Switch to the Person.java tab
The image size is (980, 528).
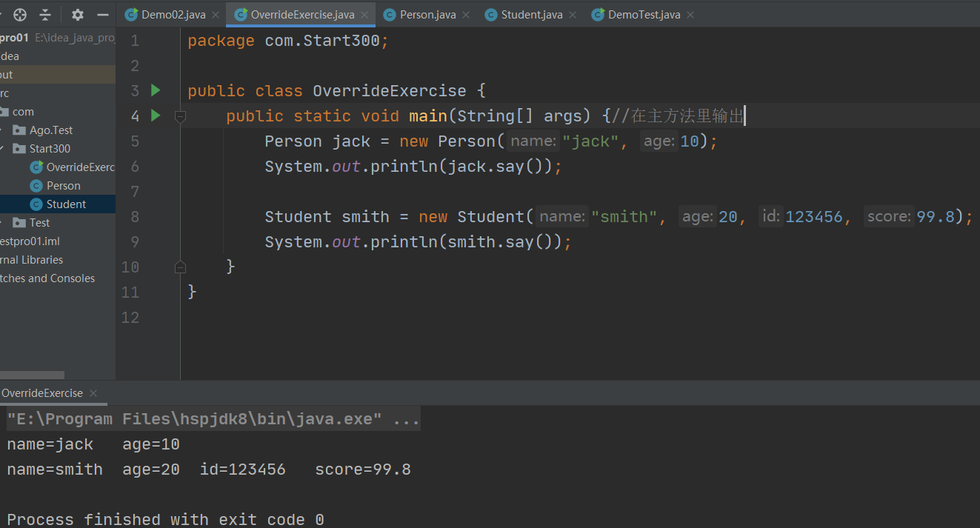pos(427,15)
